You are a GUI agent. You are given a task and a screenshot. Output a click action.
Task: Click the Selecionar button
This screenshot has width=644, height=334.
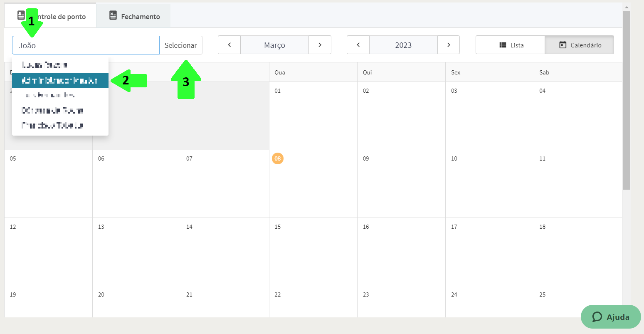click(181, 45)
